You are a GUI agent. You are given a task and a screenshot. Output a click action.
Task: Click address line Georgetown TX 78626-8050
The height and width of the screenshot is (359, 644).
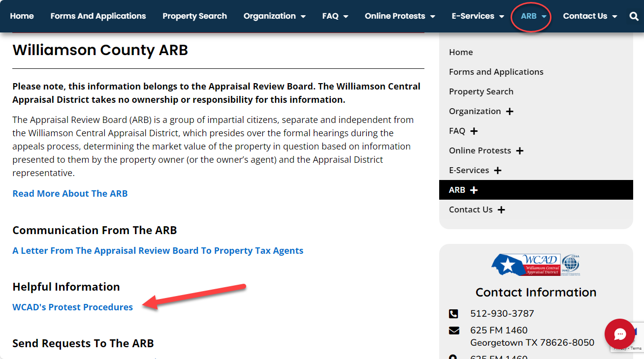pyautogui.click(x=532, y=343)
